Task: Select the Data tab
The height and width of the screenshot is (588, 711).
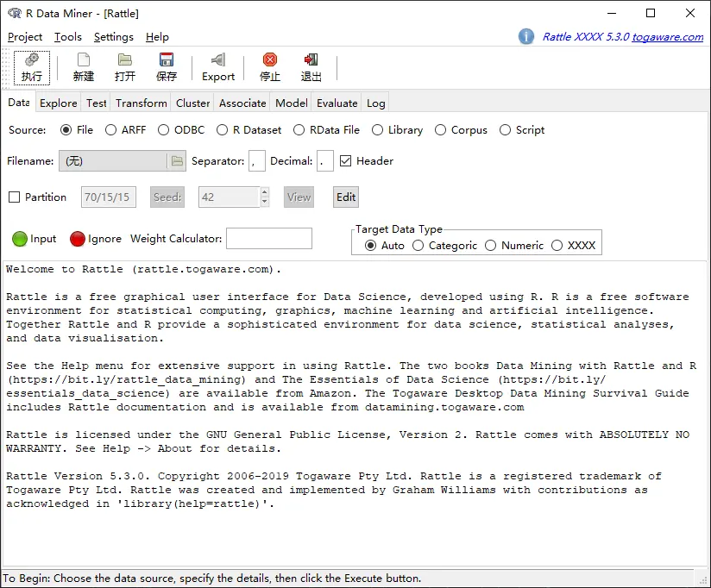Action: coord(19,103)
